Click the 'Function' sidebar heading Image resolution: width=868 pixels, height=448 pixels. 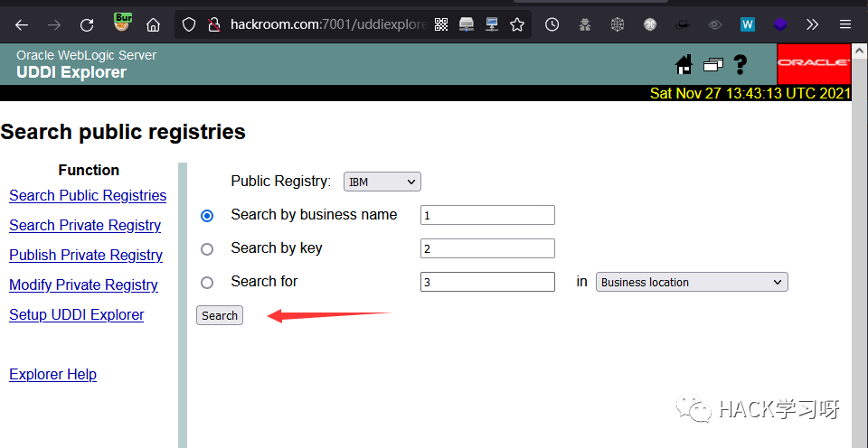click(x=89, y=171)
